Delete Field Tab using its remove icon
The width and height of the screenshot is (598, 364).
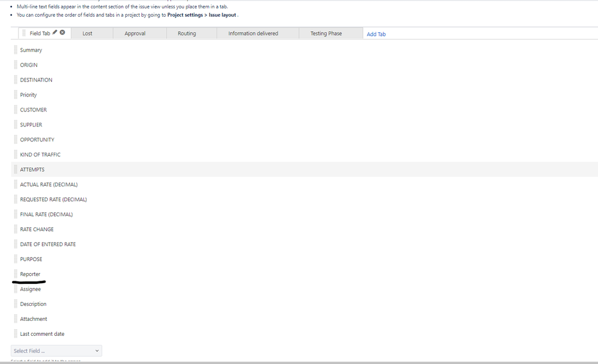click(62, 32)
